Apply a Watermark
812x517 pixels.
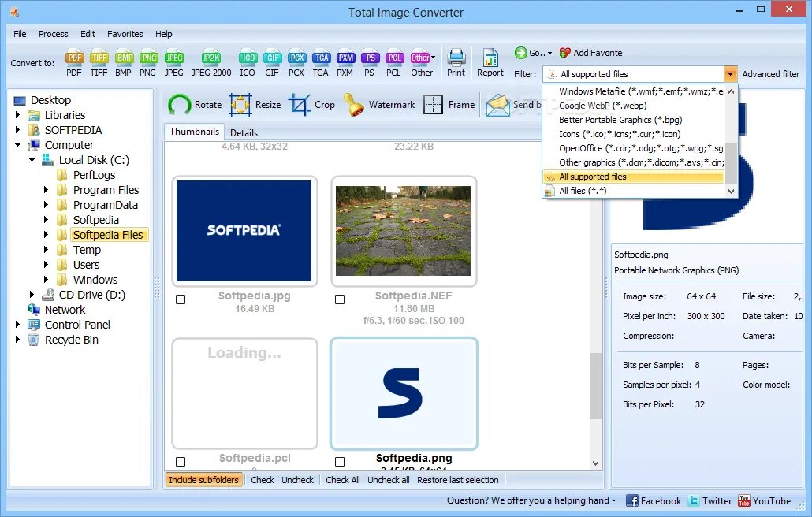(x=379, y=105)
